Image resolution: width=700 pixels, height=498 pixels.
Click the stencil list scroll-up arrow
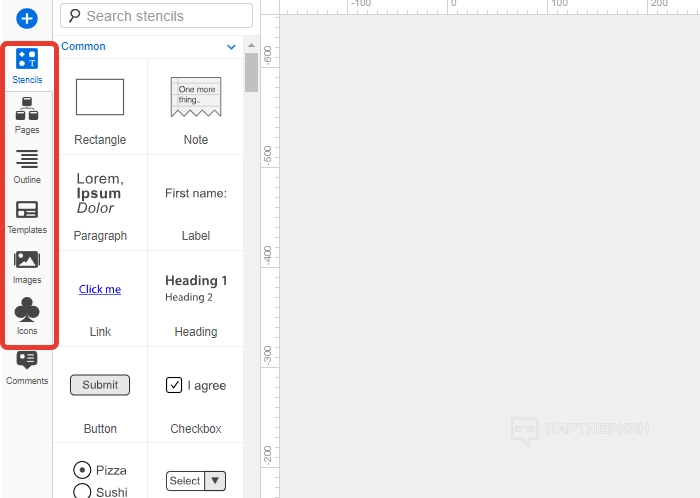point(251,45)
